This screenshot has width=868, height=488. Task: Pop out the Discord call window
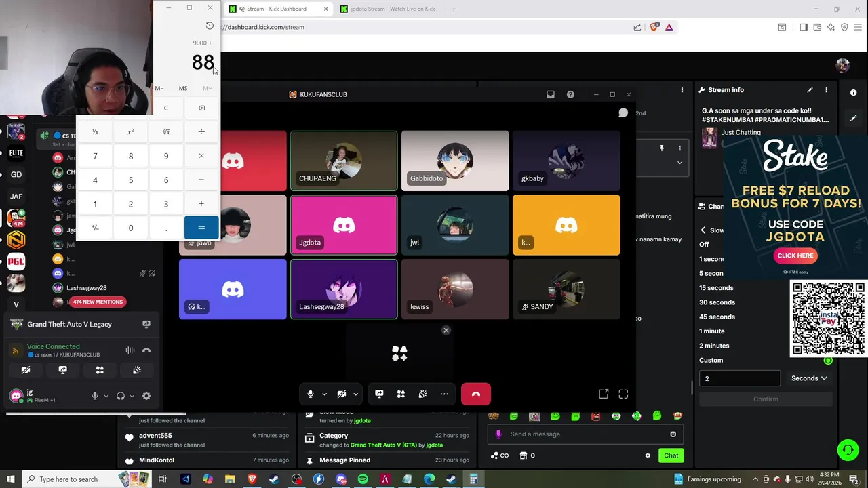tap(604, 394)
